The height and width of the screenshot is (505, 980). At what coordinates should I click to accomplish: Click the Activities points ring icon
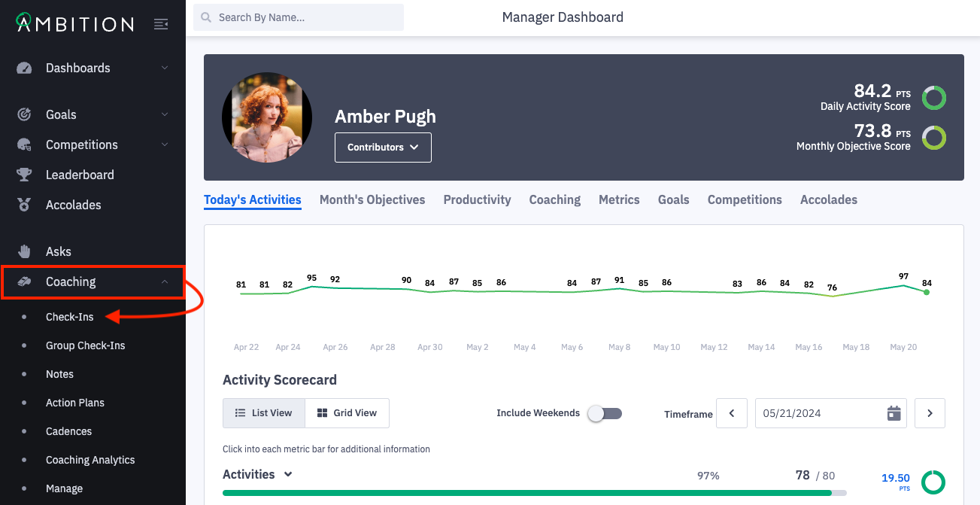(933, 482)
